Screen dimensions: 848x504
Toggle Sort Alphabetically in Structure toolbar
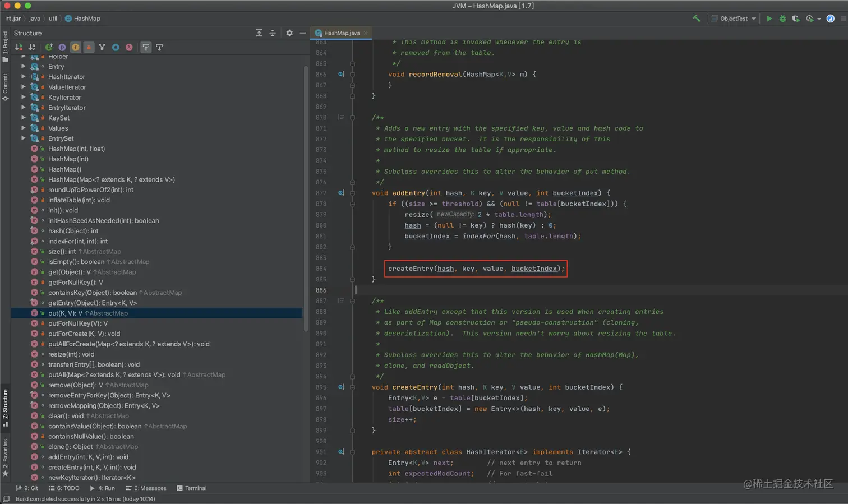coord(32,47)
